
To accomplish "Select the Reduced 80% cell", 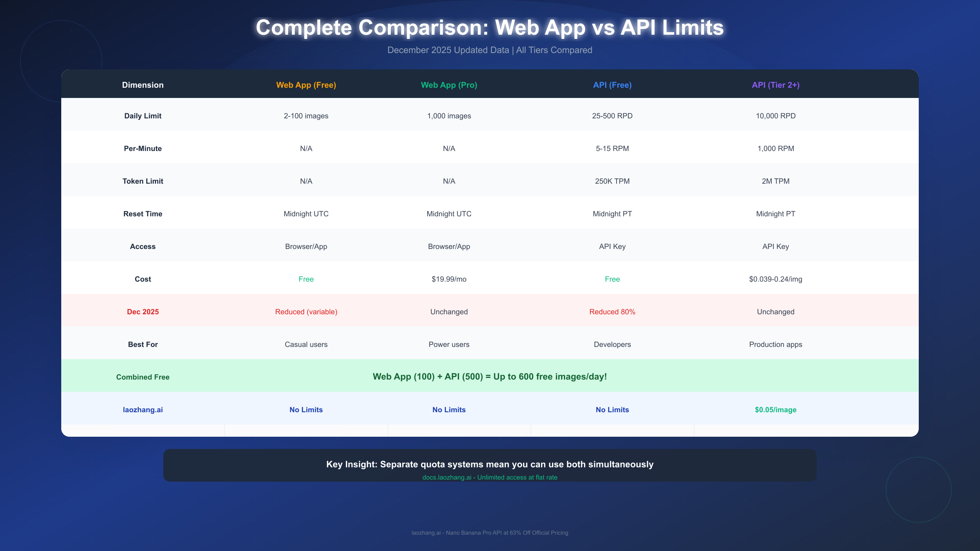I will coord(612,311).
